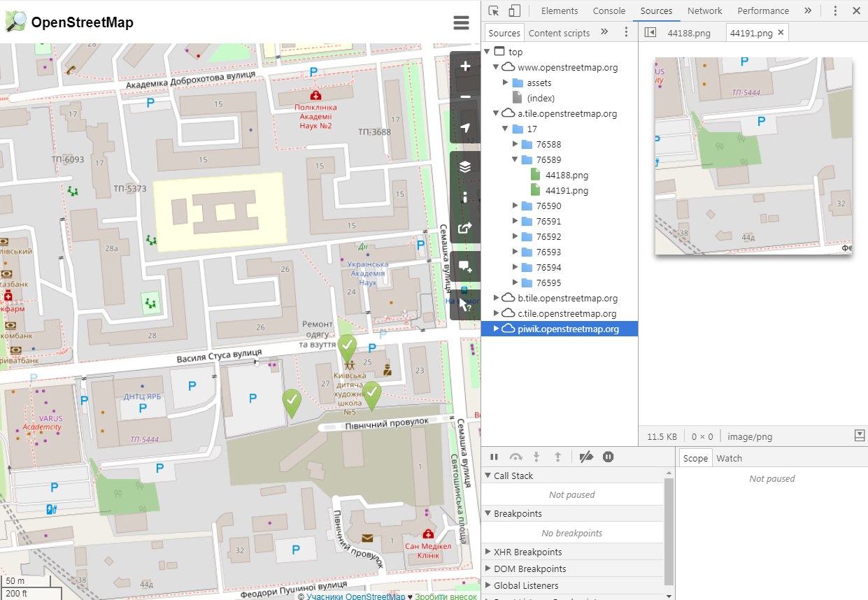
Task: Open the map key info panel
Action: pos(465,197)
